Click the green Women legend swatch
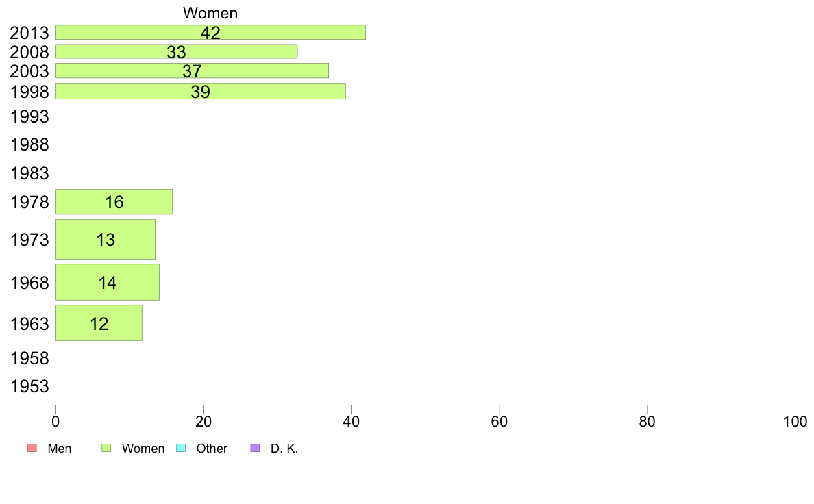This screenshot has height=504, width=814. point(106,448)
